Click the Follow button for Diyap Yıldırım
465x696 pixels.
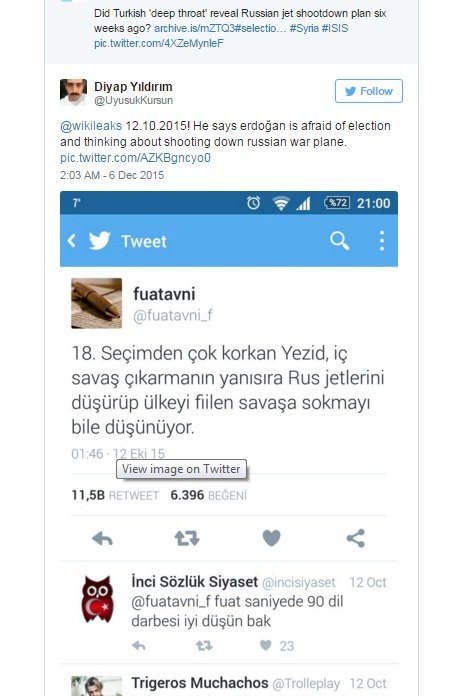(369, 91)
